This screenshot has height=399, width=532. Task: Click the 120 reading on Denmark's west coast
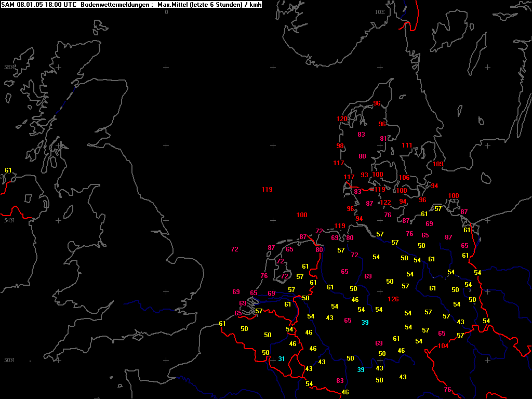tap(342, 119)
